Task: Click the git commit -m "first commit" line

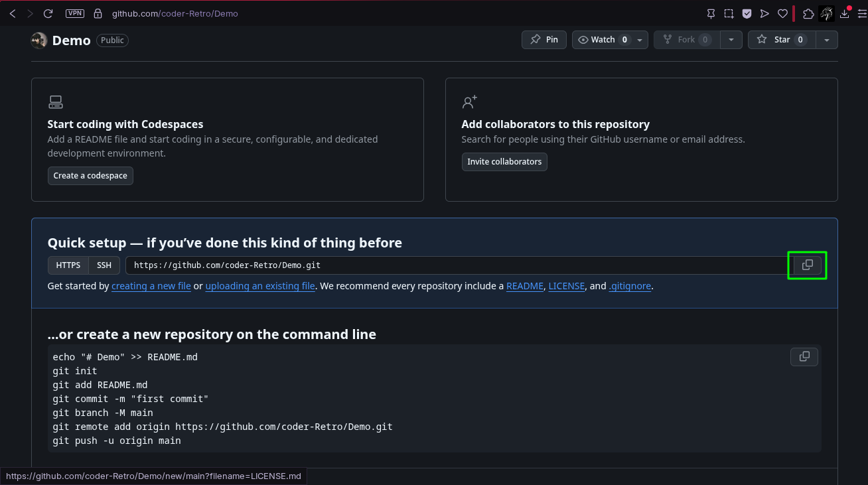Action: coord(131,399)
